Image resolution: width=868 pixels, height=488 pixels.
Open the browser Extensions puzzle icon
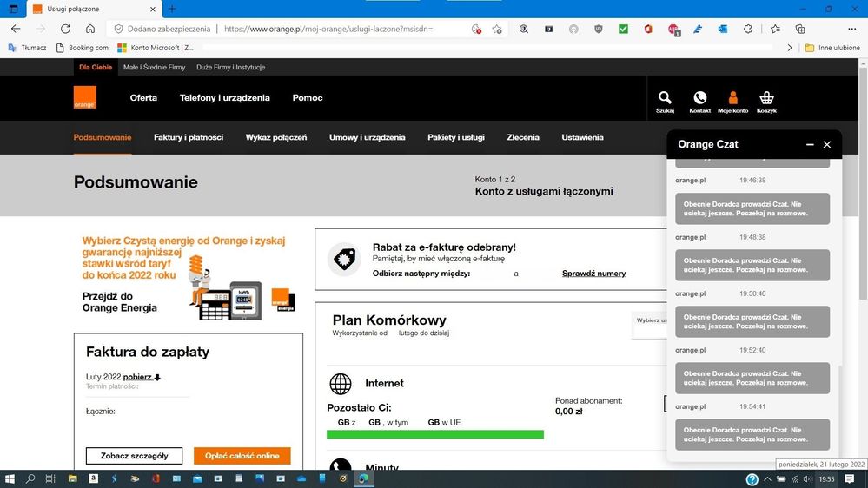748,29
